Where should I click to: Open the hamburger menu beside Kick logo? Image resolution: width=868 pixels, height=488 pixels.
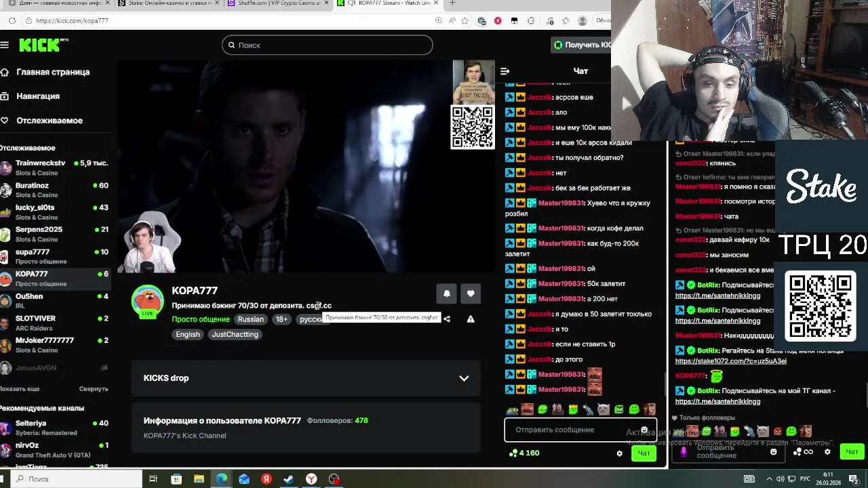(x=5, y=45)
